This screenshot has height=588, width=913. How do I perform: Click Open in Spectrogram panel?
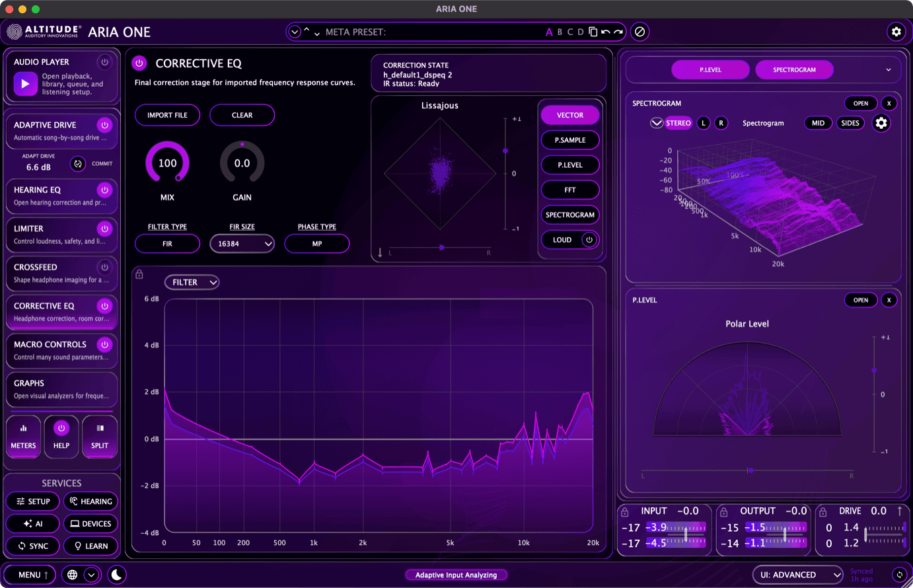click(861, 103)
